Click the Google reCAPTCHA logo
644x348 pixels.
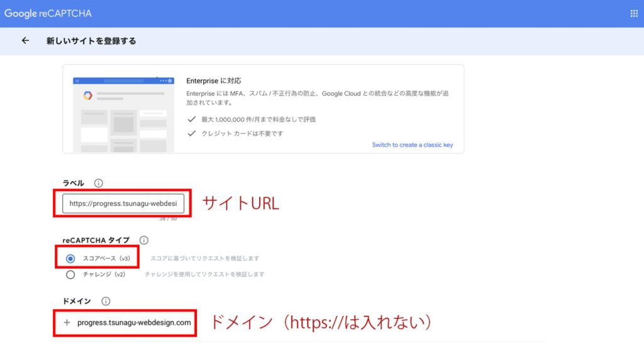point(48,13)
